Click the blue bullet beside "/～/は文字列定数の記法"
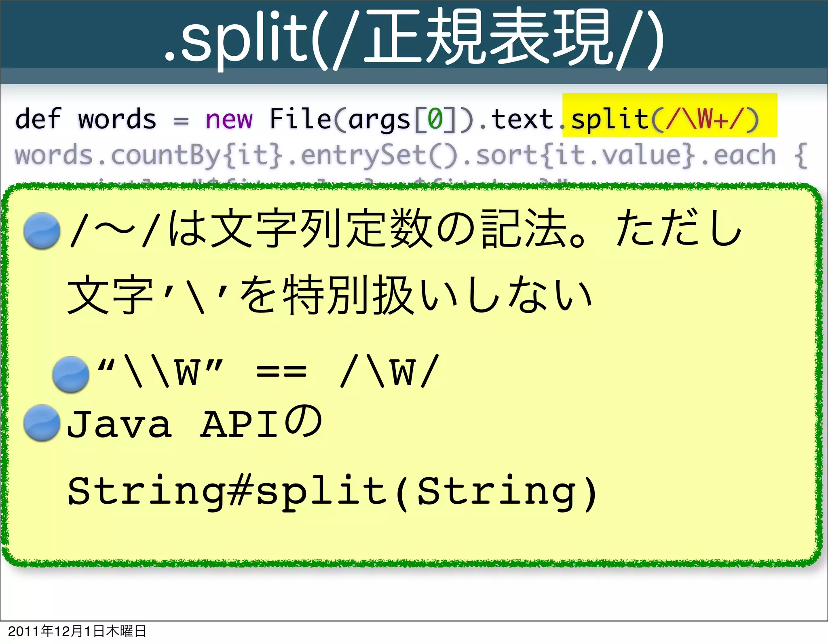This screenshot has height=644, width=828. click(x=42, y=231)
